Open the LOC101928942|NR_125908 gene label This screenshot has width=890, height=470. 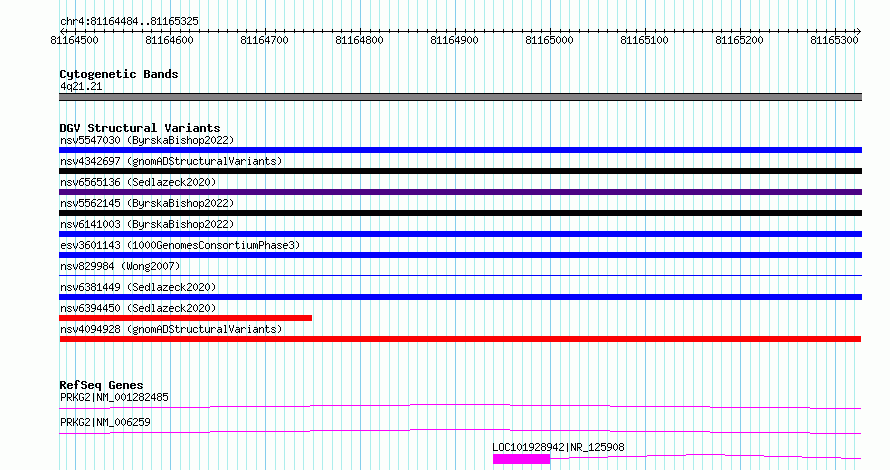point(558,447)
